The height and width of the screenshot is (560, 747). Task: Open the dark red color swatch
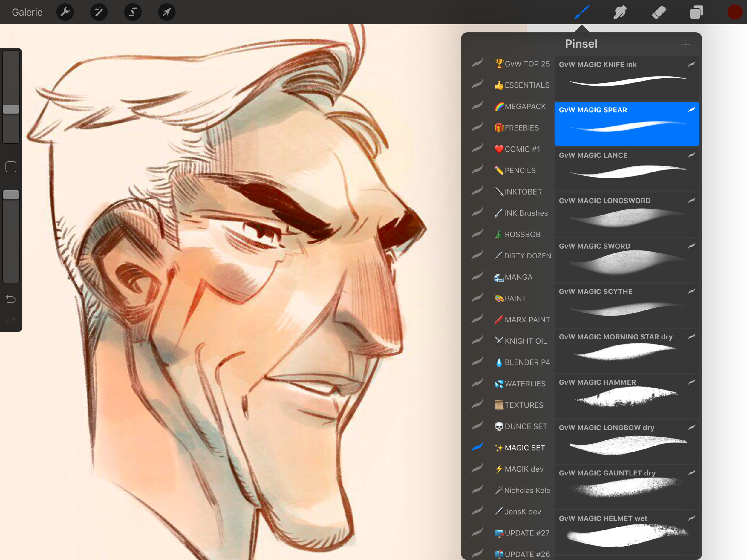(x=734, y=12)
